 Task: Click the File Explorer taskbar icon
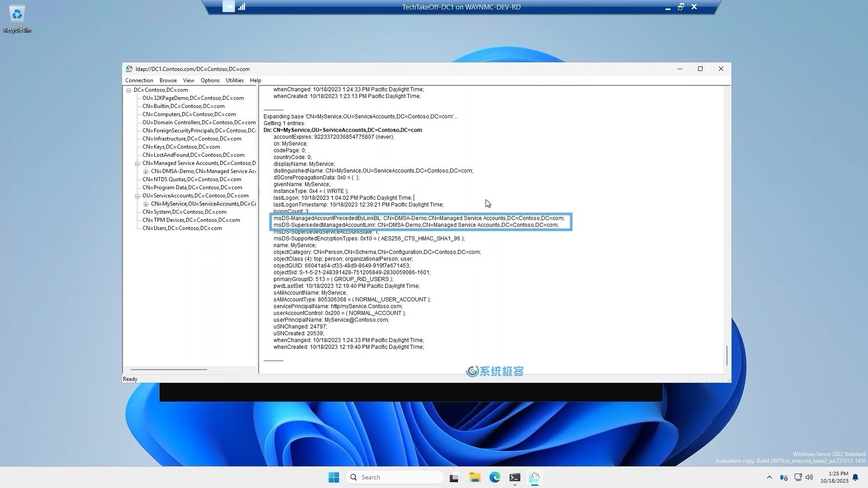coord(475,477)
